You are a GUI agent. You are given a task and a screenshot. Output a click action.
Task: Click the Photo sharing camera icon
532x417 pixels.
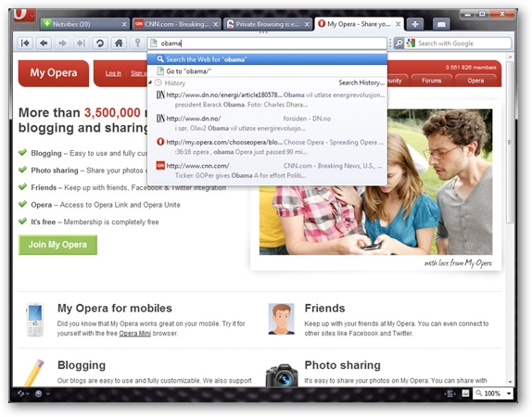281,375
